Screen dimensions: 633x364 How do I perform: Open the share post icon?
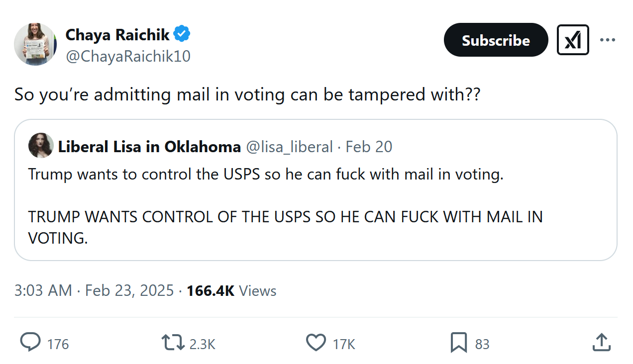(601, 342)
